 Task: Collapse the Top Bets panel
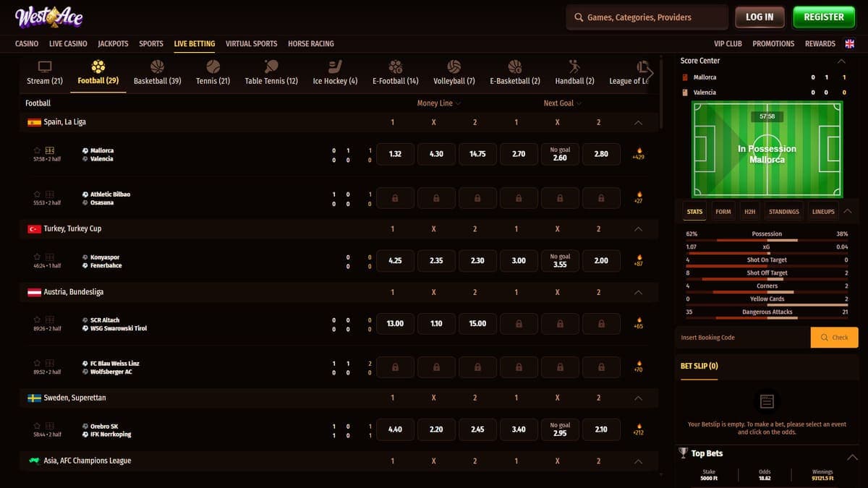[852, 457]
